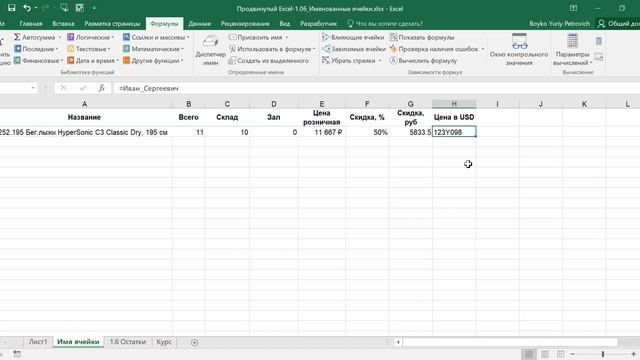Expand the Присвоить имя dropdown arrow
Viewport: 640px width, 360px height.
(x=287, y=37)
